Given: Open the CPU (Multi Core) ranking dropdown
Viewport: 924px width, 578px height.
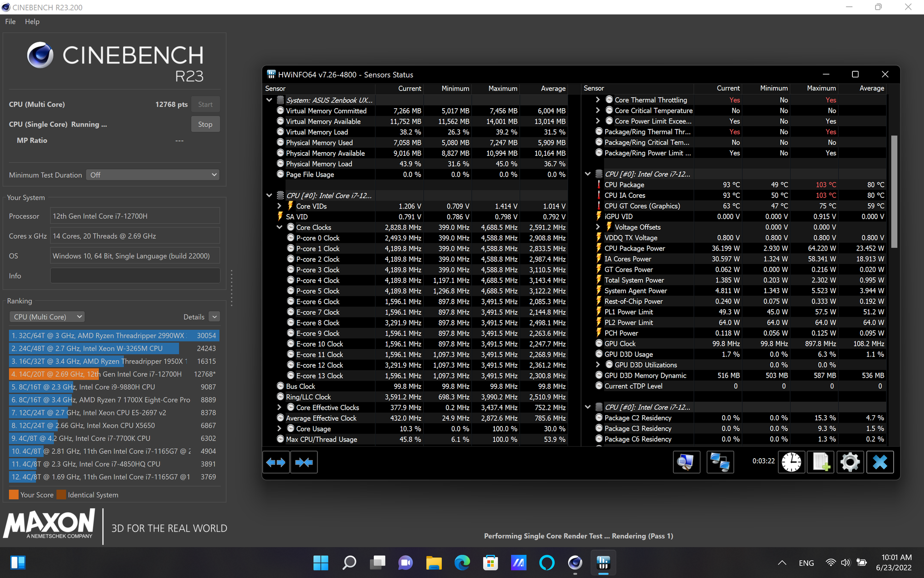Looking at the screenshot, I should click(47, 317).
